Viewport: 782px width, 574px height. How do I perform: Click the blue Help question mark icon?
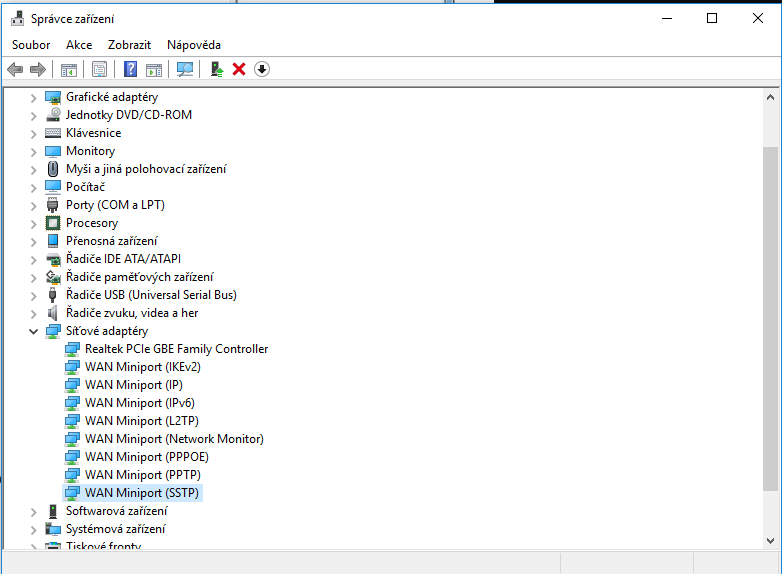[130, 69]
